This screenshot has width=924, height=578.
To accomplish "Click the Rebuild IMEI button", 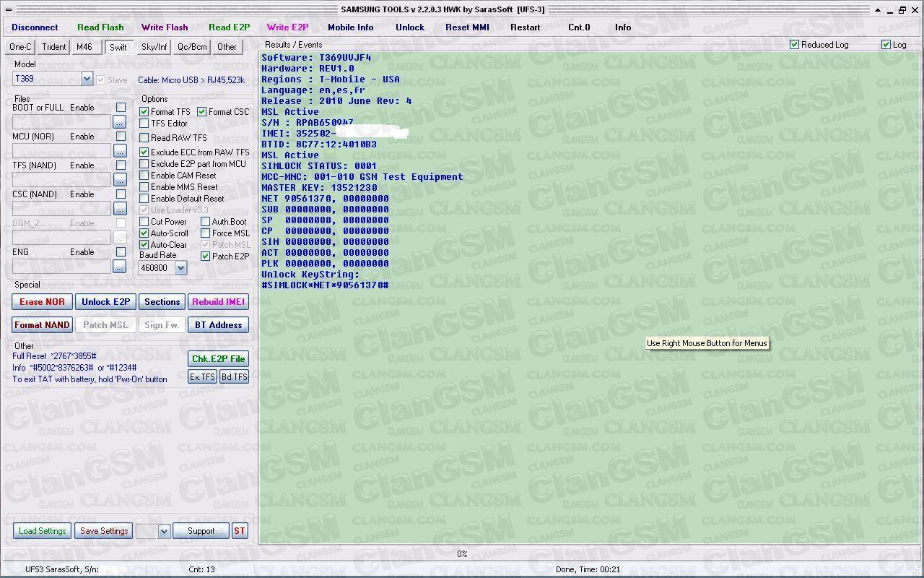I will point(218,302).
